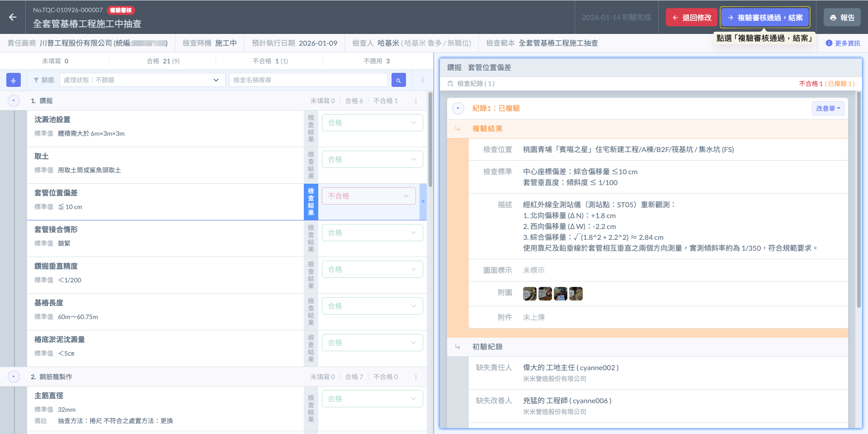Click the red 退回修改 button
868x434 pixels.
pos(691,18)
